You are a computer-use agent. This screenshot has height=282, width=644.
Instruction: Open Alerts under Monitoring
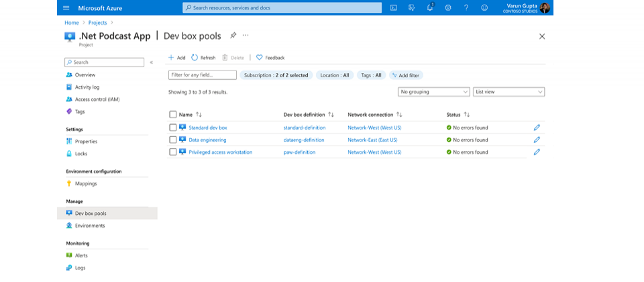81,256
